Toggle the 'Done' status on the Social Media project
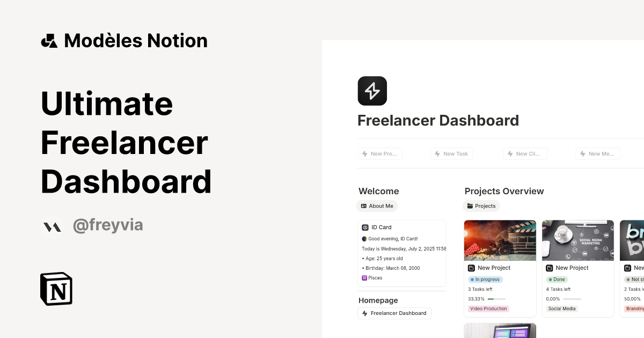This screenshot has height=338, width=644. pos(557,279)
